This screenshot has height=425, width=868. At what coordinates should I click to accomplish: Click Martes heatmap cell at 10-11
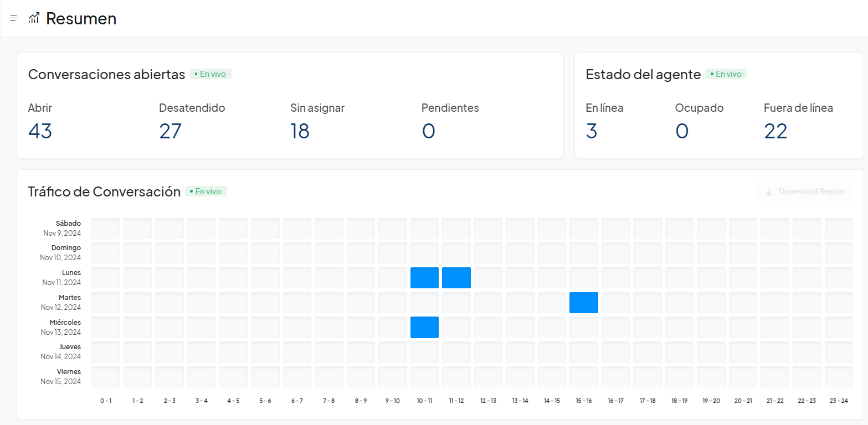pos(424,303)
